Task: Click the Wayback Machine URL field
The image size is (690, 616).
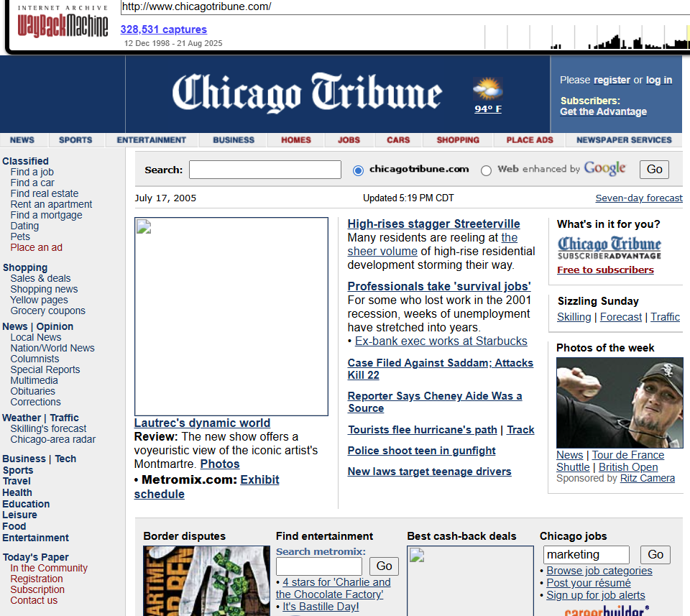Action: coord(405,7)
